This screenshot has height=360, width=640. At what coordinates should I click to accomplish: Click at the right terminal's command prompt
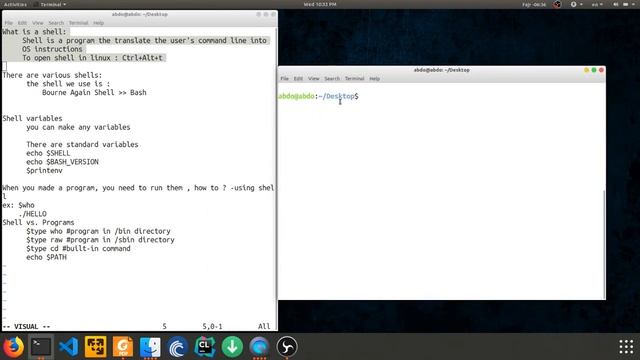click(x=318, y=96)
